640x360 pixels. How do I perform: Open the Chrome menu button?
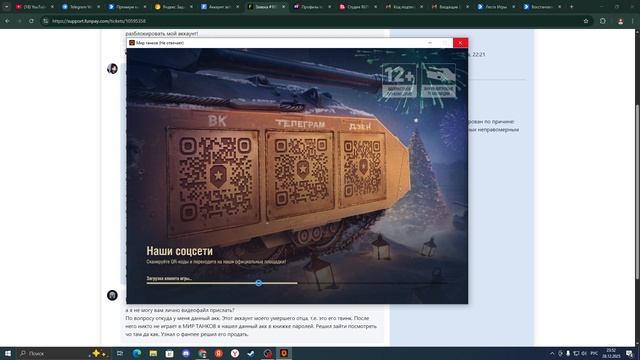[x=633, y=21]
